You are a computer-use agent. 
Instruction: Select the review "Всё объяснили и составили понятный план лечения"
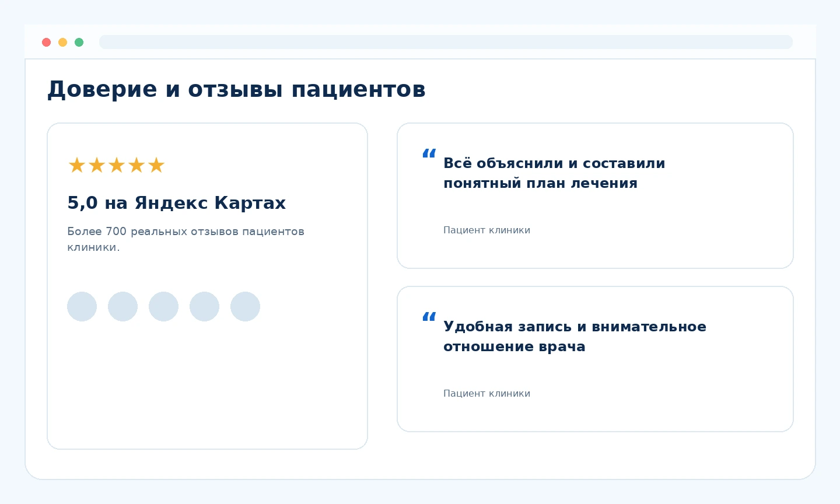pos(554,173)
